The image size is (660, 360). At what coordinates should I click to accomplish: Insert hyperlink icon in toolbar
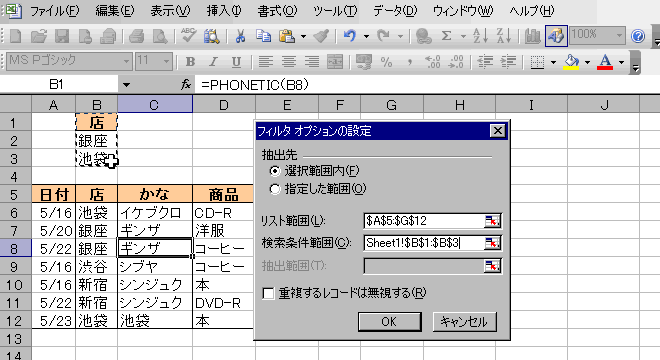423,37
